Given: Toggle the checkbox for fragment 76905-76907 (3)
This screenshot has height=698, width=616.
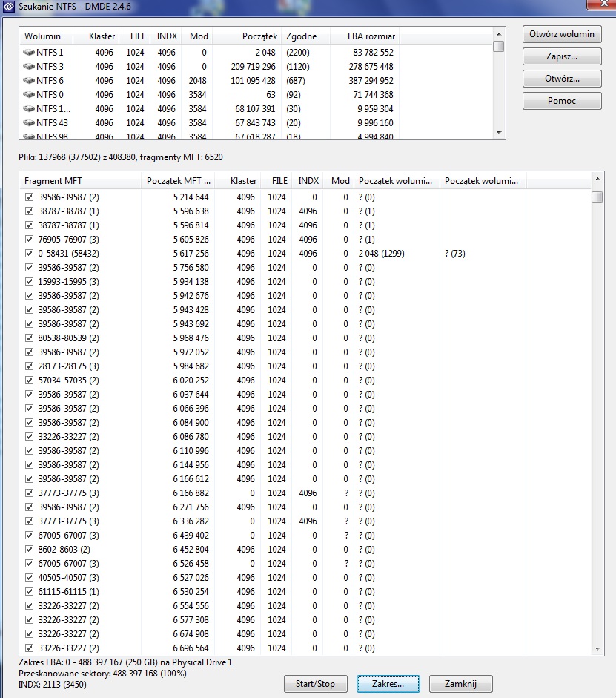Looking at the screenshot, I should coord(30,239).
